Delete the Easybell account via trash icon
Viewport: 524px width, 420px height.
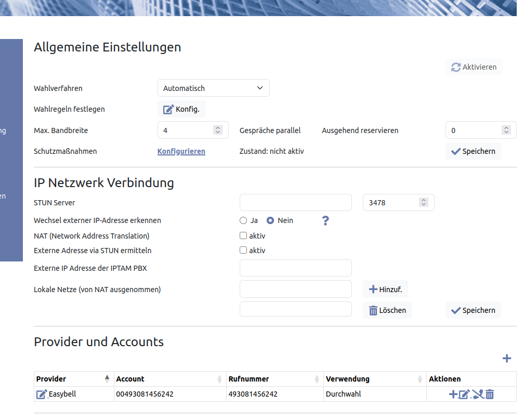490,395
